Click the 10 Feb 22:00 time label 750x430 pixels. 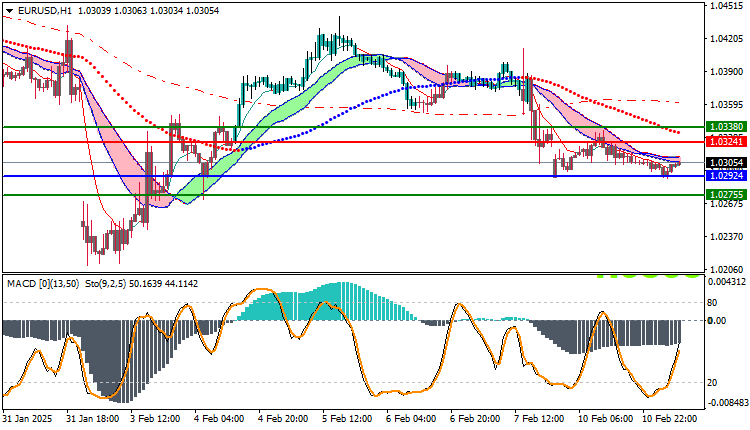670,419
